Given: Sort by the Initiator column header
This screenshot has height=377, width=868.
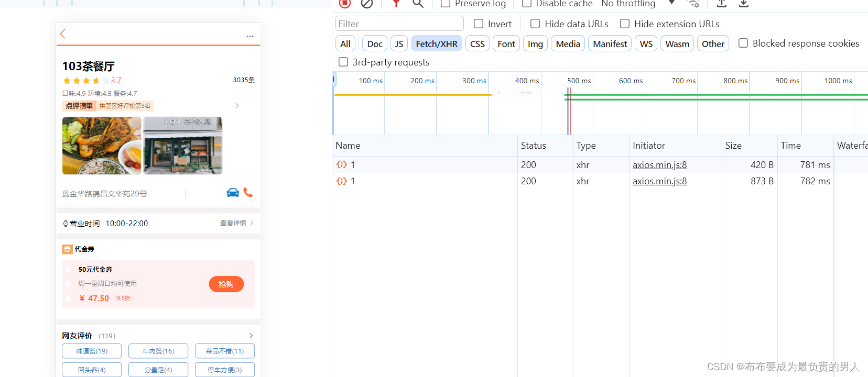Looking at the screenshot, I should click(x=675, y=146).
